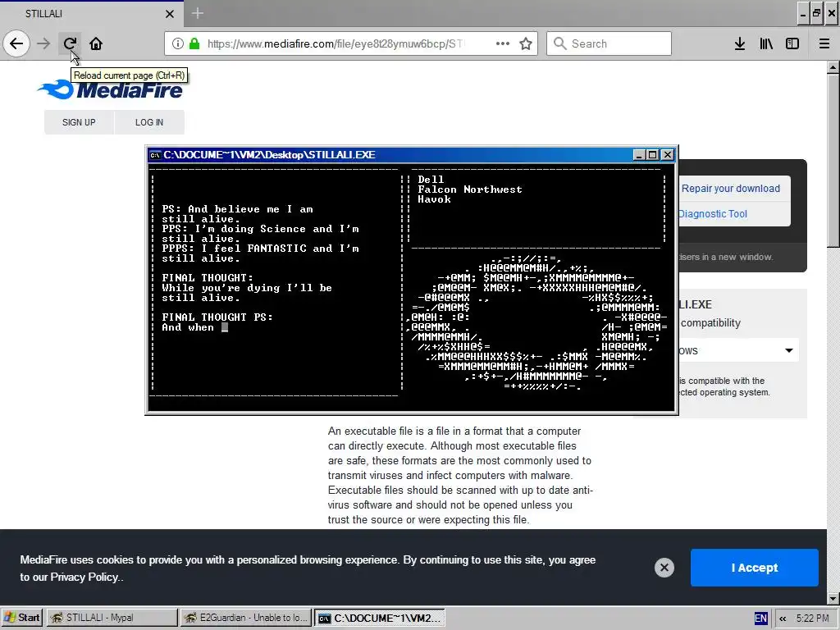
Task: Select the STILLALI browser tab
Action: click(91, 13)
